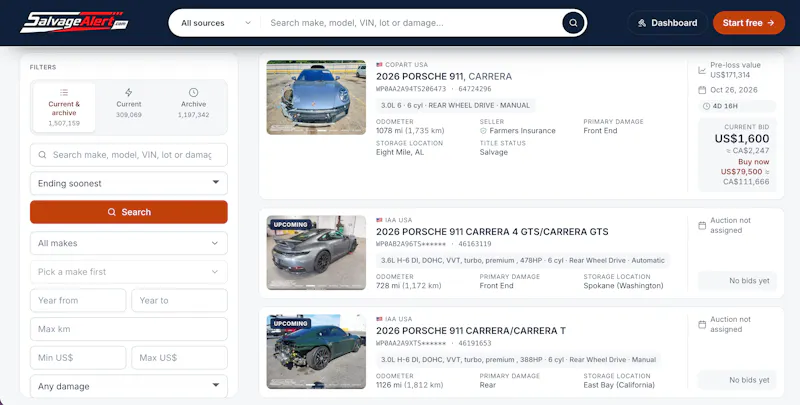Open the Dashboard button

coord(667,23)
